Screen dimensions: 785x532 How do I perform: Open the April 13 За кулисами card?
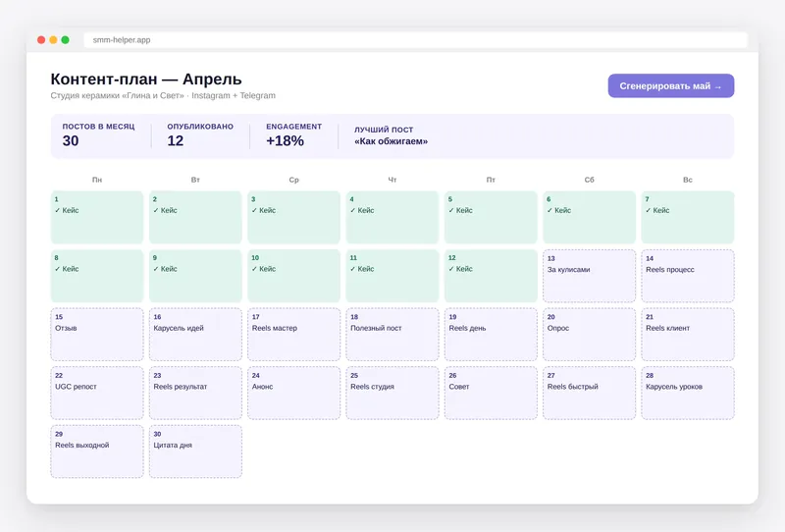pyautogui.click(x=590, y=276)
